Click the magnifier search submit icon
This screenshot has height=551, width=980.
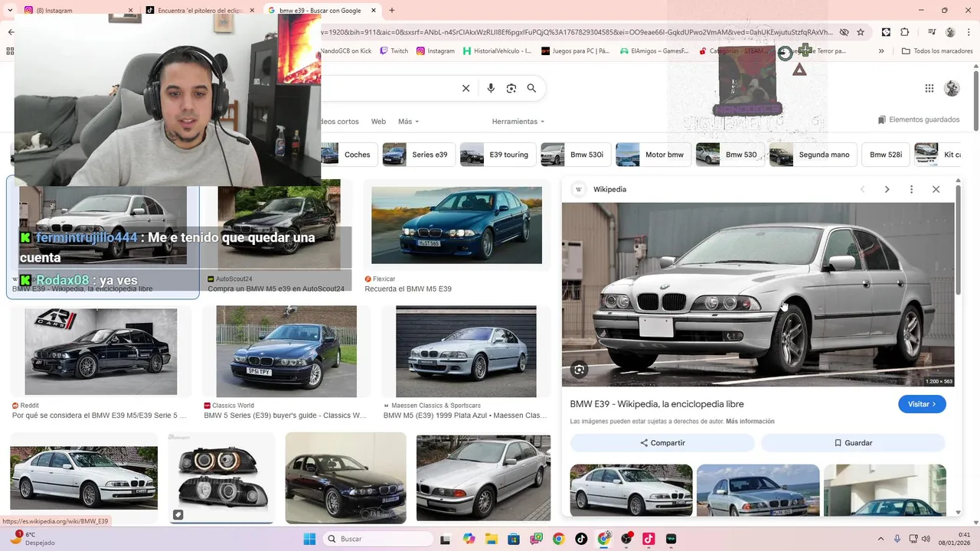[x=531, y=89]
